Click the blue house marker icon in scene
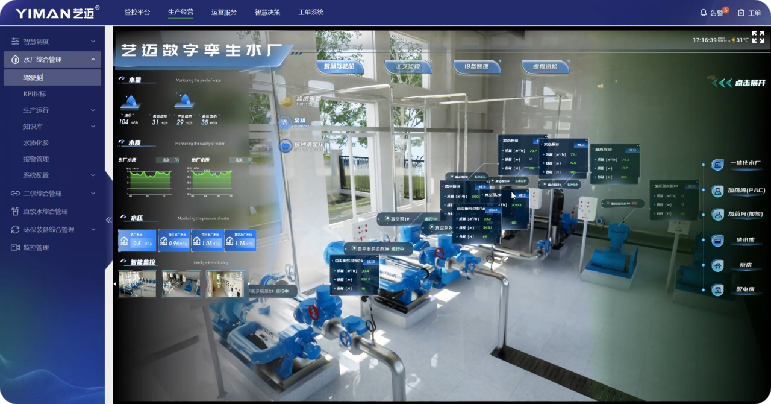 click(x=286, y=121)
